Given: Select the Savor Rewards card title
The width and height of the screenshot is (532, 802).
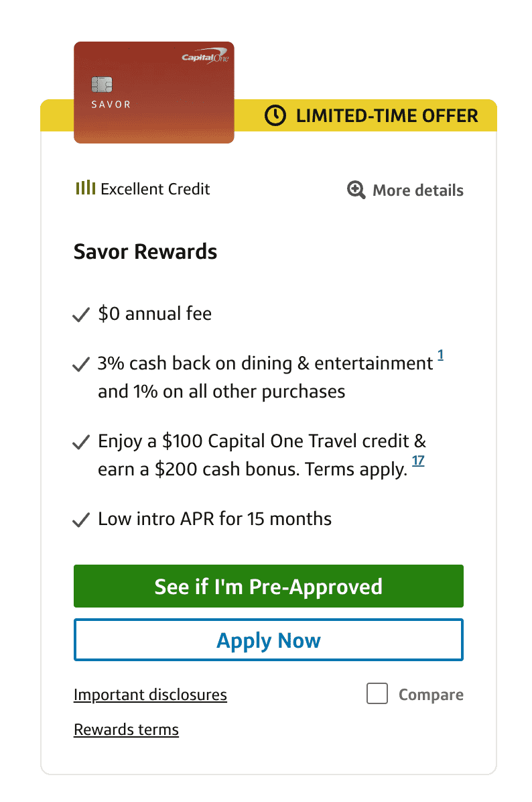Looking at the screenshot, I should click(x=145, y=252).
